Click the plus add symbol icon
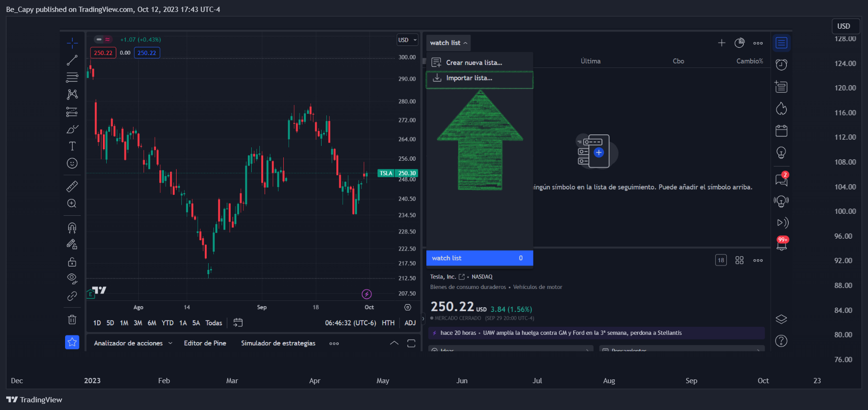 [722, 43]
